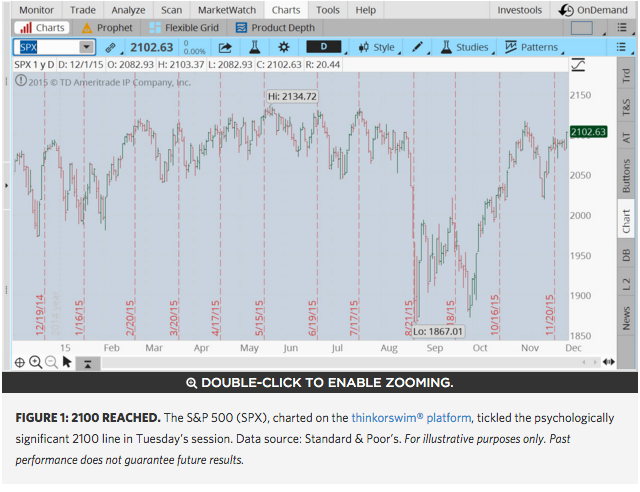Screen dimensions: 640x492
Task: Follow the thinkorswim platform link
Action: pos(411,418)
